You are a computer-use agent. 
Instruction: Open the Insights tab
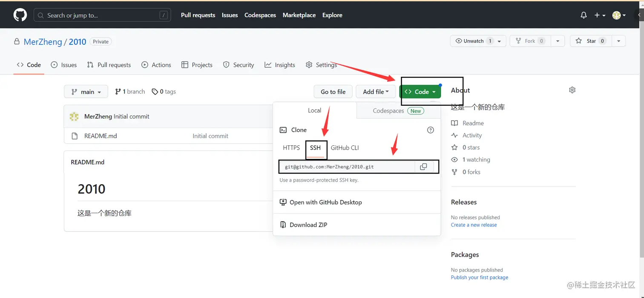pyautogui.click(x=280, y=65)
